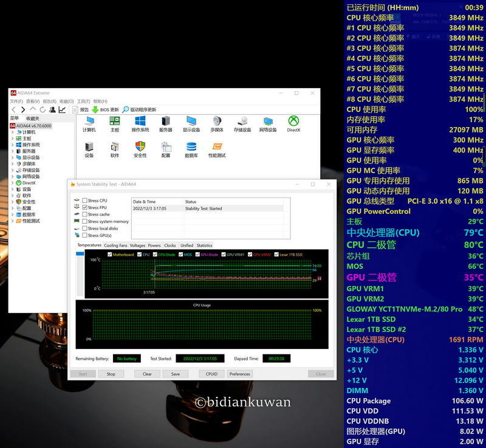486x448 pixels.
Task: Click the 驱动程序更新 toolbar icon
Action: click(x=126, y=109)
